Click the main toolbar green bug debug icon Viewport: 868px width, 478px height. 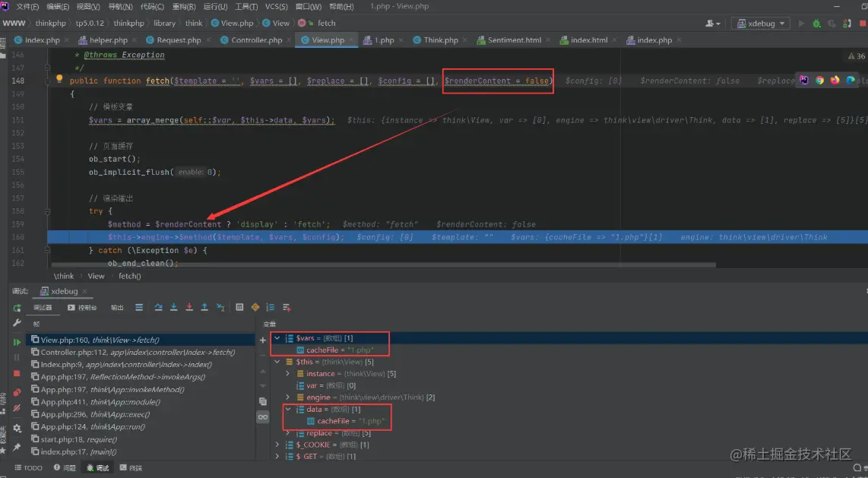click(816, 24)
